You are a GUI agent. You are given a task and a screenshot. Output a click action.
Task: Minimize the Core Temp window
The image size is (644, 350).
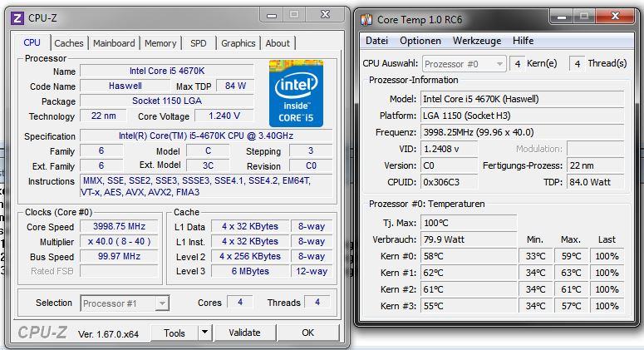point(562,17)
